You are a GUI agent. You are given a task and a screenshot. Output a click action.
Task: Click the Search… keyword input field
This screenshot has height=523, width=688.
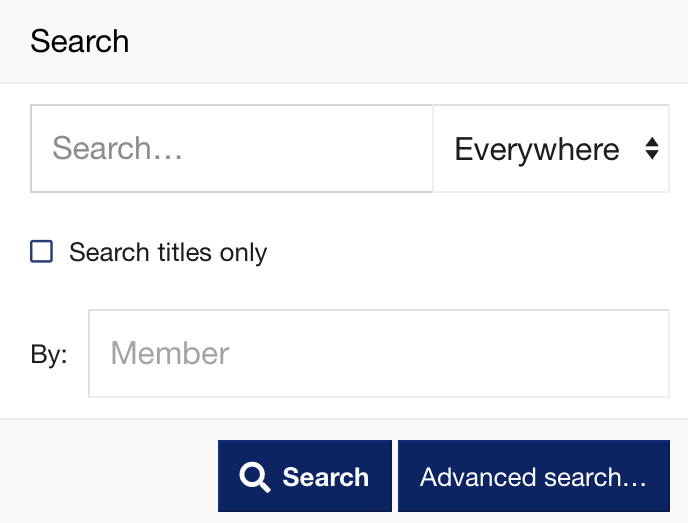point(231,149)
